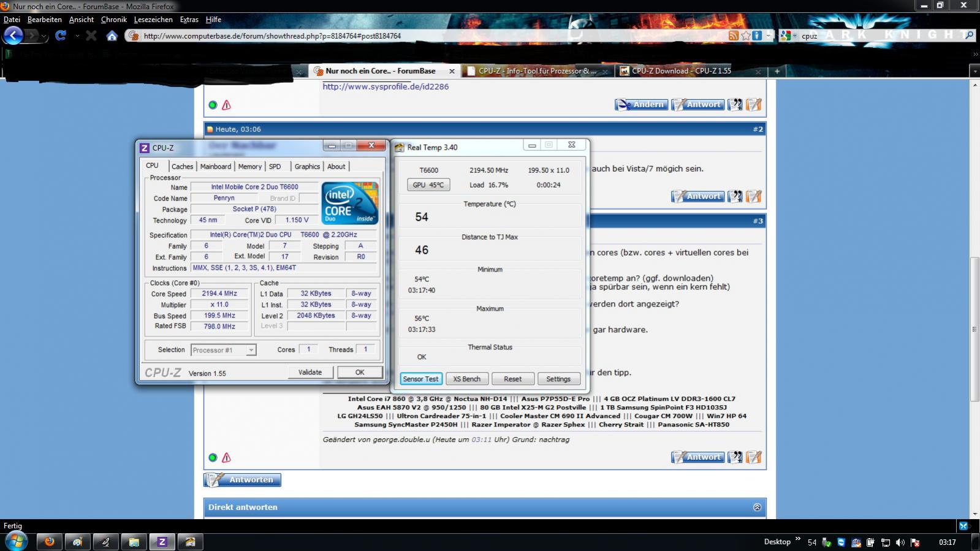
Task: Switch to CPU-Z SPD tab
Action: tap(275, 166)
